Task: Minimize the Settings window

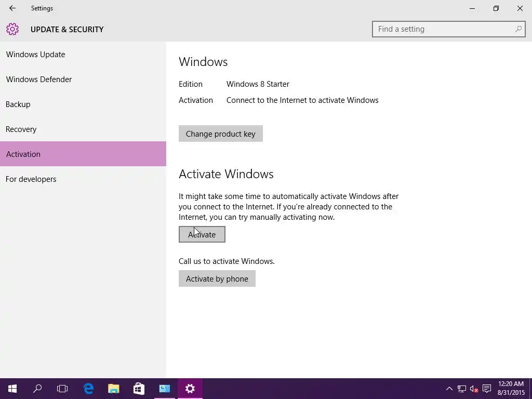Action: [x=472, y=8]
